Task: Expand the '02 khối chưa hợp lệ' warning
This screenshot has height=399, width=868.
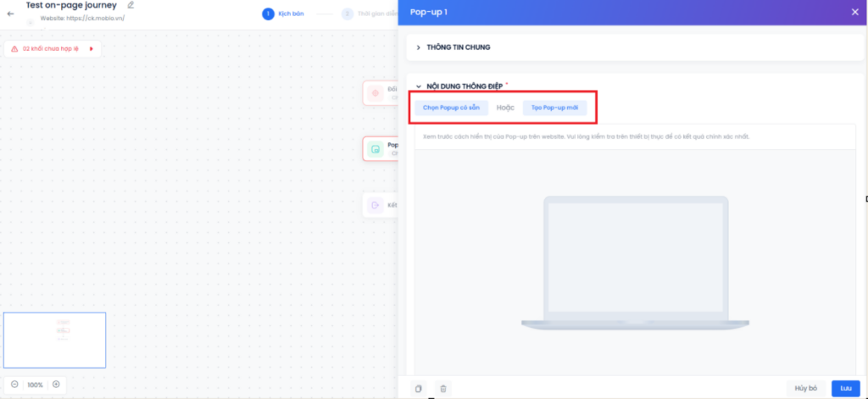Action: (x=91, y=49)
